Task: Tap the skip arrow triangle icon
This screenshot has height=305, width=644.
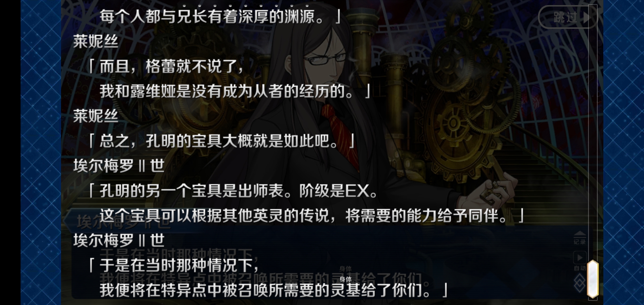Action: tap(587, 18)
